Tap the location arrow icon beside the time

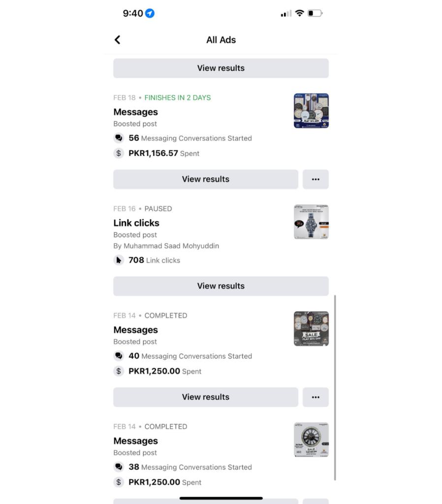point(150,13)
